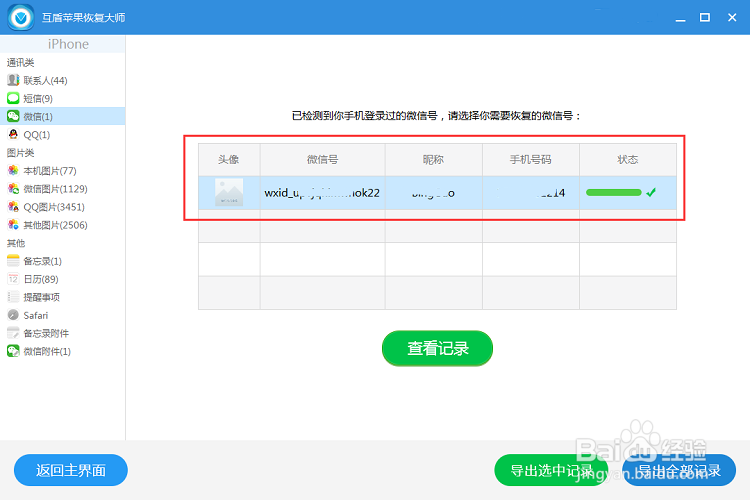750x500 pixels.
Task: Click the avatar thumbnail in the account row
Action: tap(229, 192)
